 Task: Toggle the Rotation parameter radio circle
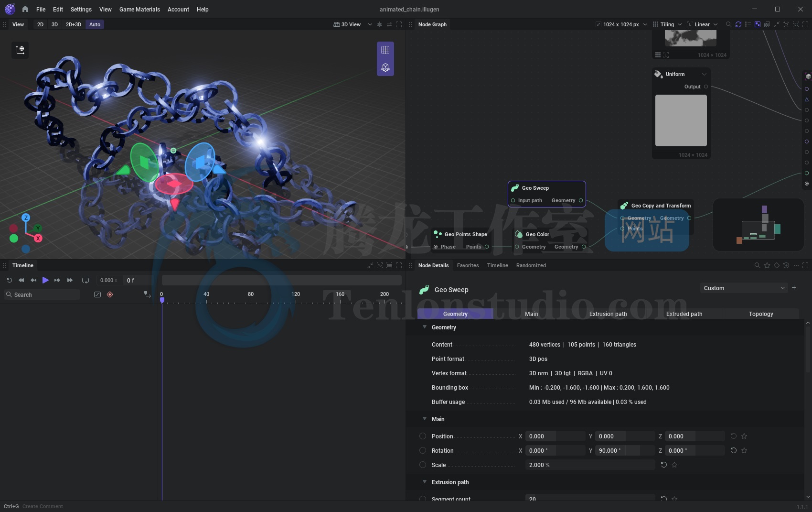click(x=423, y=450)
